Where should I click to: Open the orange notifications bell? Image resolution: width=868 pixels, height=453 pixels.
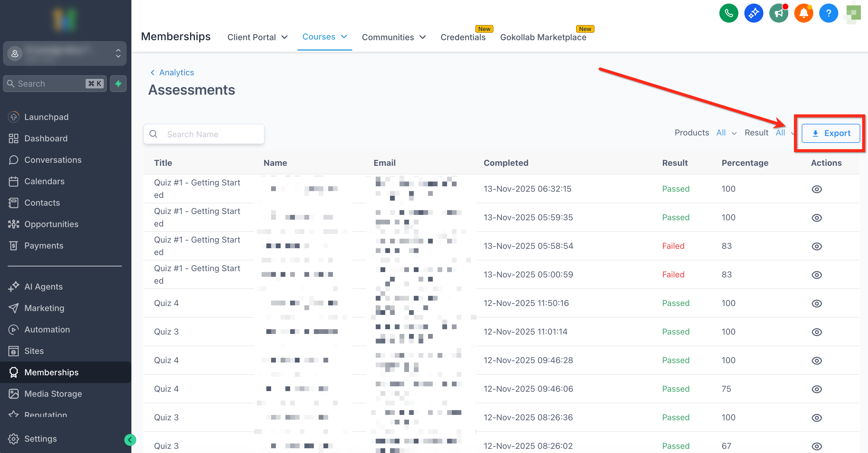(803, 13)
